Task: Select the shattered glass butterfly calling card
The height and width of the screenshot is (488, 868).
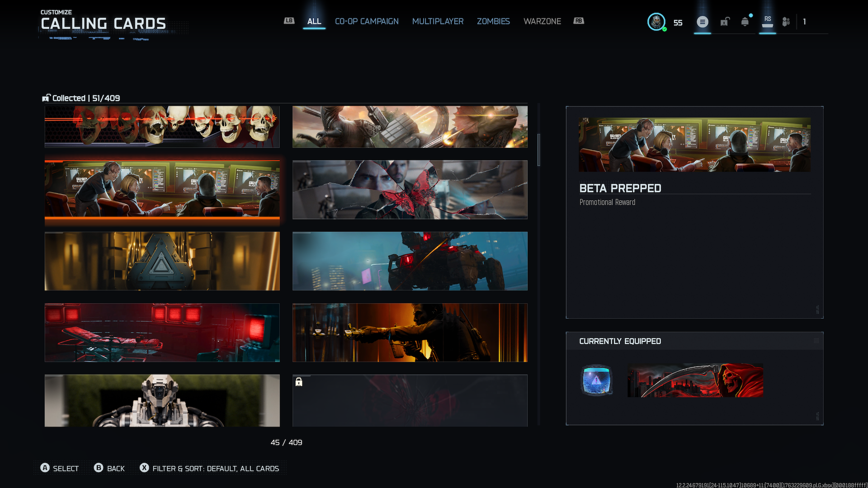Action: point(410,190)
